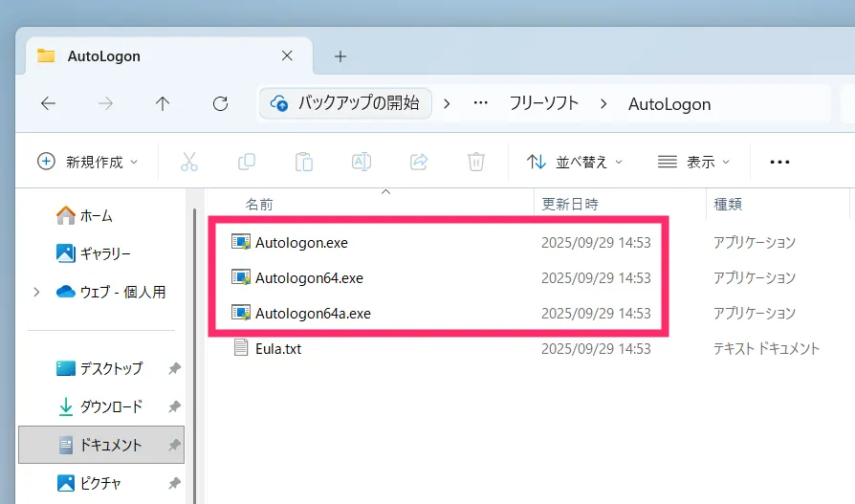Open フリーソフト breadcrumb folder
Image resolution: width=855 pixels, height=504 pixels.
click(x=543, y=103)
